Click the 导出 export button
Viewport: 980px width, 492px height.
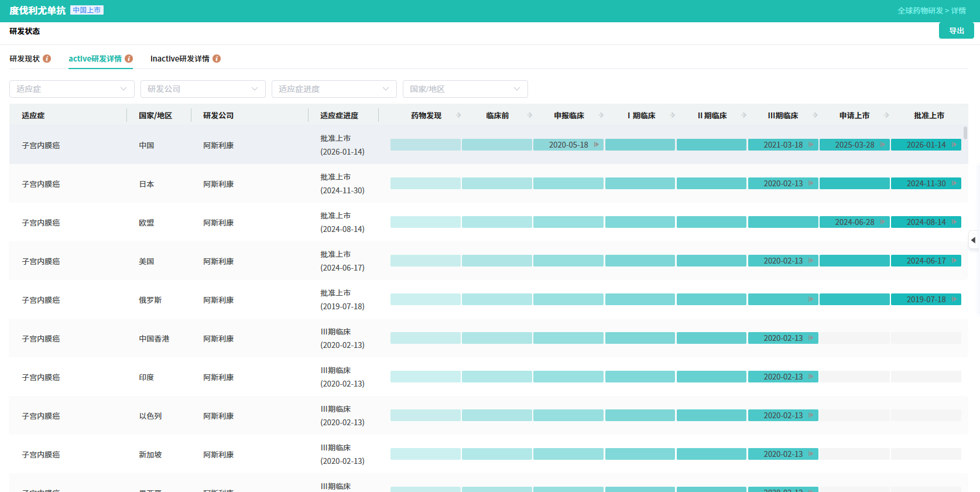(x=956, y=30)
